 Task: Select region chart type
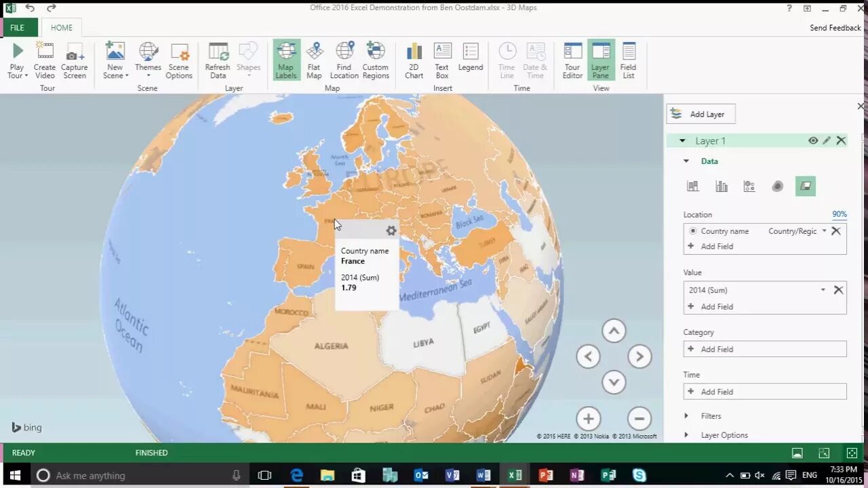tap(806, 186)
